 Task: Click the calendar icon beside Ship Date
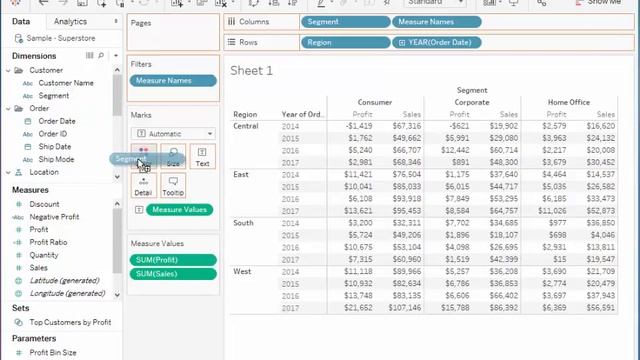coord(28,147)
